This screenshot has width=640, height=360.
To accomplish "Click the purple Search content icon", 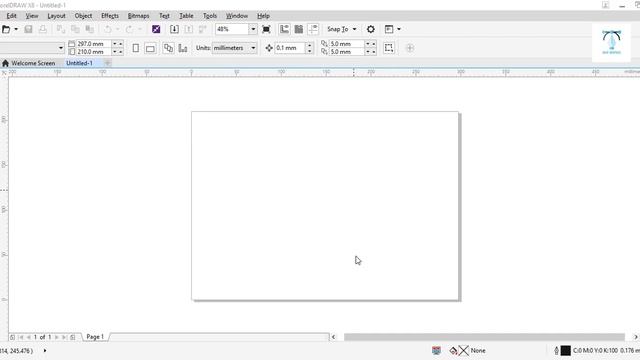I will 156,29.
